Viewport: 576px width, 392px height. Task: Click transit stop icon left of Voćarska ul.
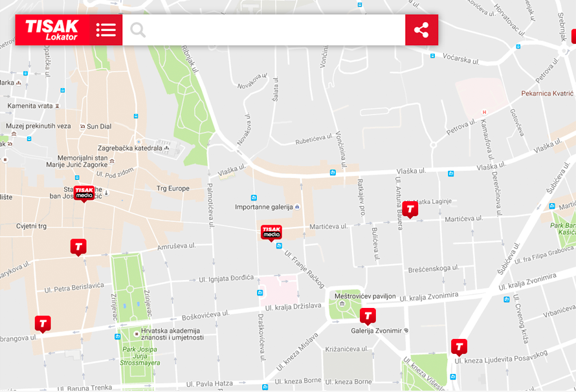click(433, 56)
